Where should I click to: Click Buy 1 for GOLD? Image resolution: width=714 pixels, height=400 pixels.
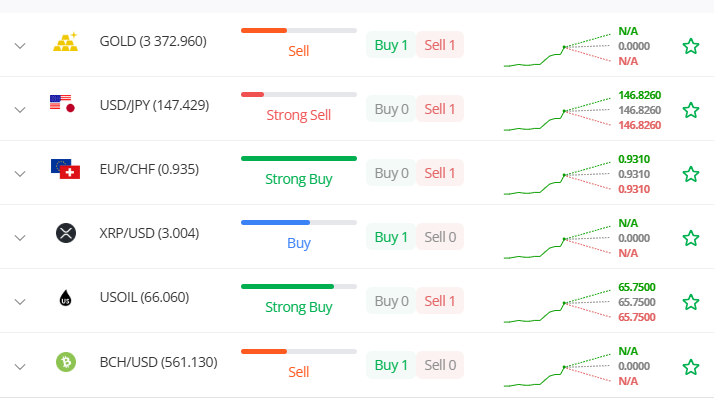pyautogui.click(x=391, y=45)
